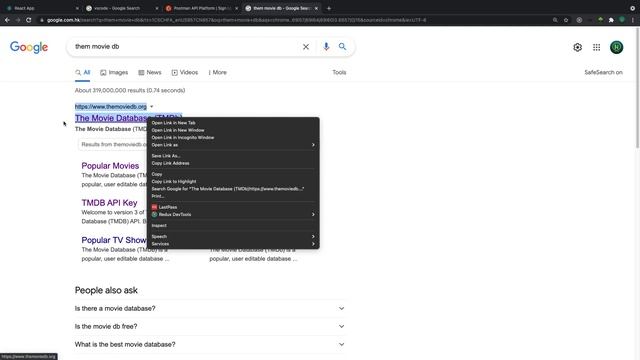This screenshot has height=360, width=640.
Task: Close the Postman API Platform tab
Action: click(x=236, y=8)
